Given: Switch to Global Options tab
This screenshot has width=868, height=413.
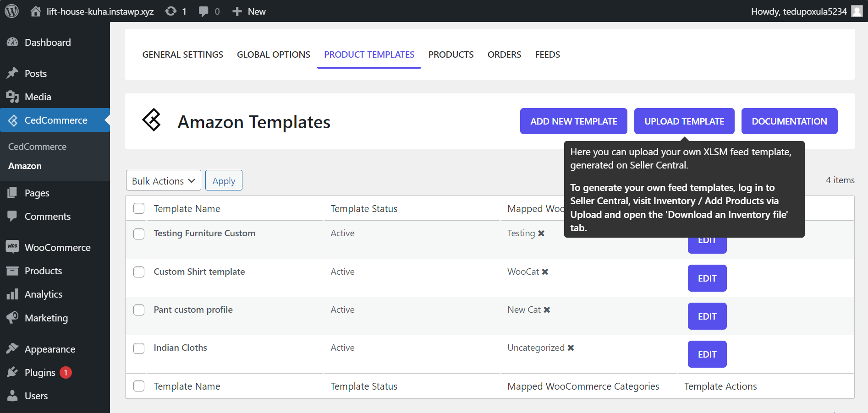Looking at the screenshot, I should tap(274, 54).
